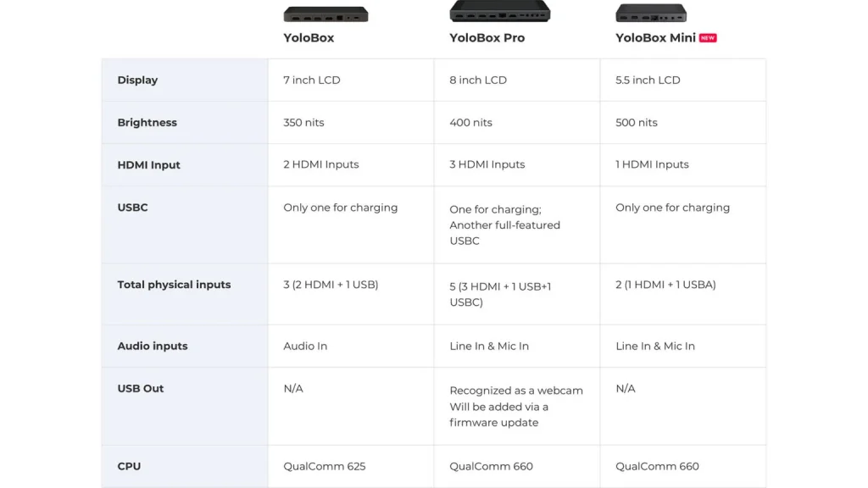Viewport: 868px width, 488px height.
Task: Click the CPU row label
Action: 129,466
